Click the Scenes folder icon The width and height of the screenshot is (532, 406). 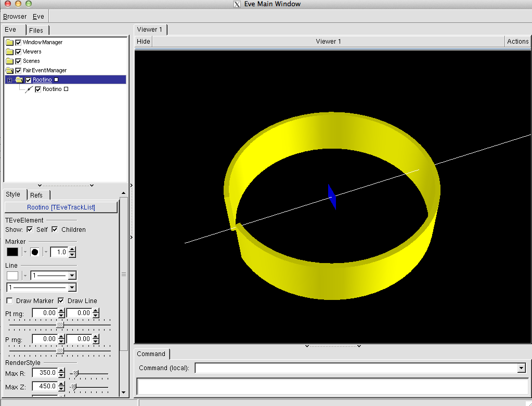[x=9, y=61]
